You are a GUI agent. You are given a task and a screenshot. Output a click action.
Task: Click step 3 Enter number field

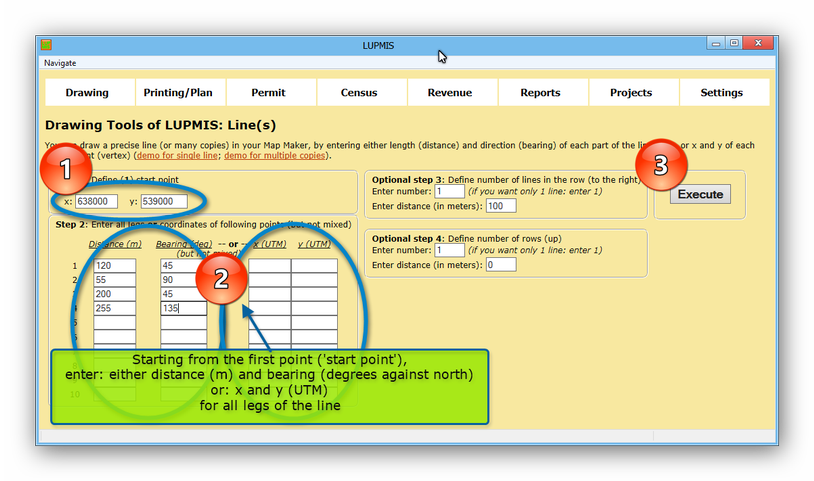tap(449, 191)
